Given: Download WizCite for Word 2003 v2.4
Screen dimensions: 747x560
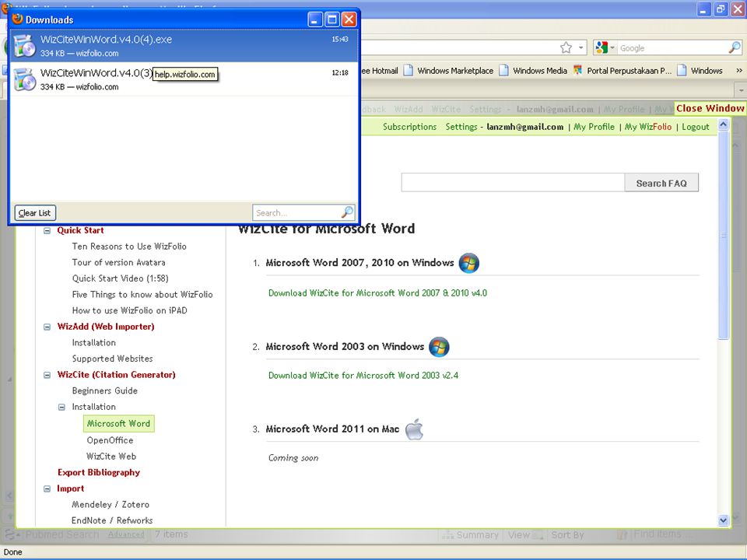Looking at the screenshot, I should [363, 375].
